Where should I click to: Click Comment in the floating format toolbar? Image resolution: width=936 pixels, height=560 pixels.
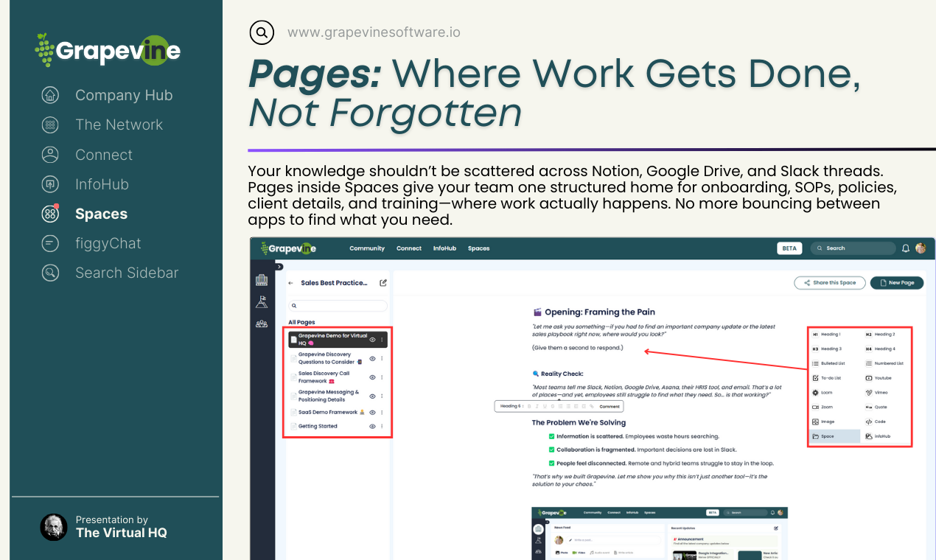point(610,406)
